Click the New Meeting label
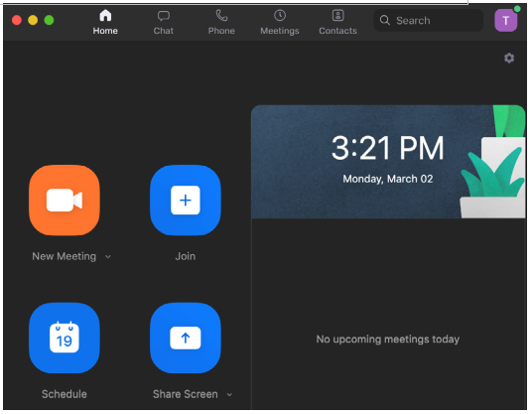 pos(65,256)
